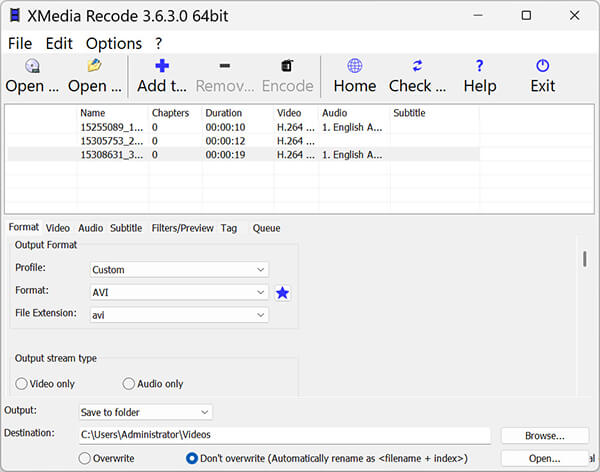Select the Audio only radio button
The height and width of the screenshot is (472, 600).
[x=129, y=384]
